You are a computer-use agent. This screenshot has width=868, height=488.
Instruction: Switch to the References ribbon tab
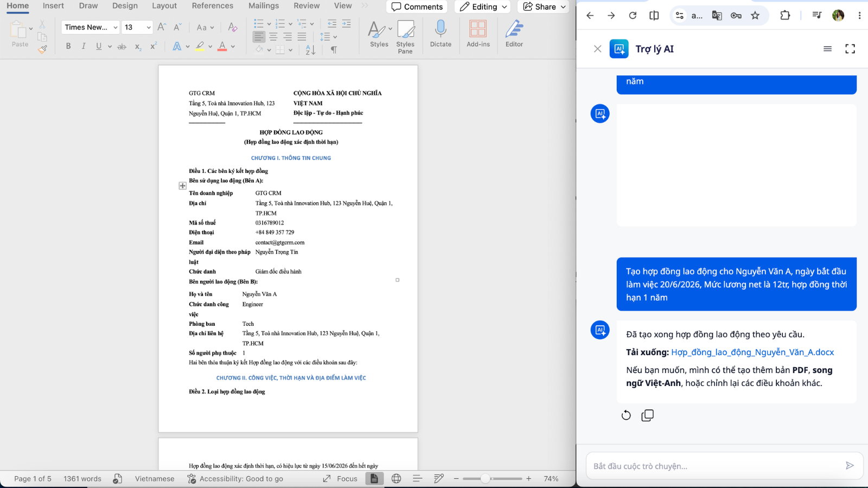pyautogui.click(x=213, y=6)
